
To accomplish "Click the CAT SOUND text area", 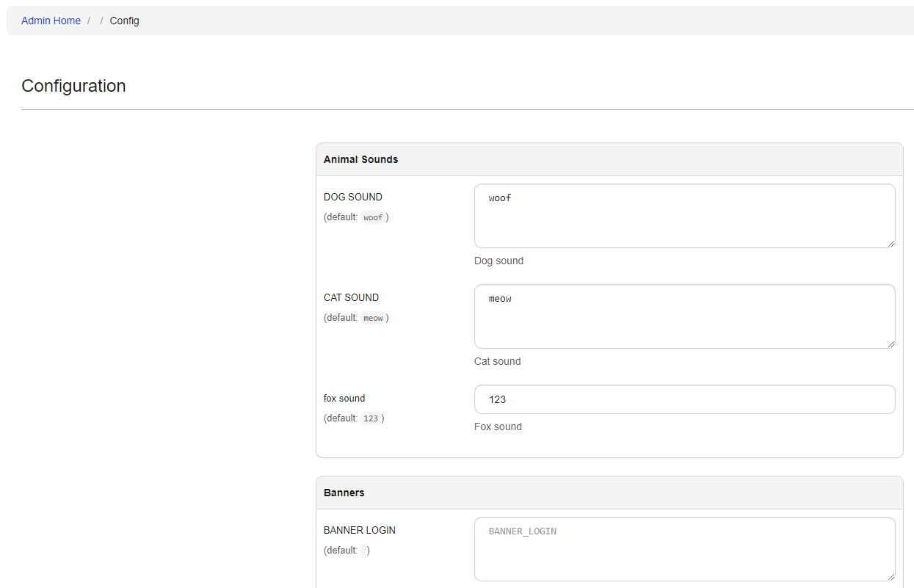I will click(x=684, y=316).
